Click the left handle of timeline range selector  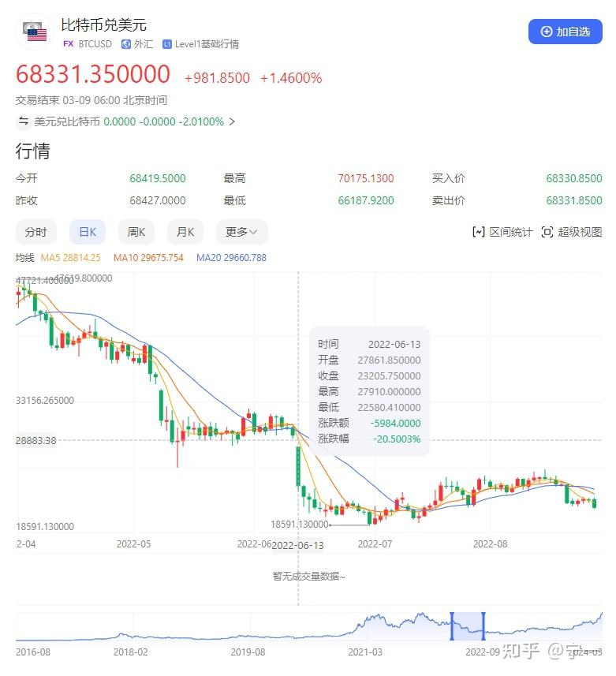(x=452, y=626)
